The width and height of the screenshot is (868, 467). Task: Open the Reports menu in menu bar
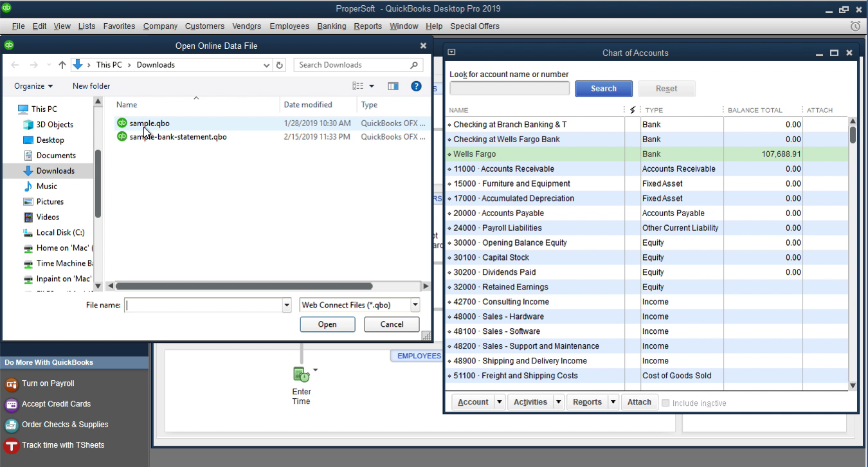point(368,26)
